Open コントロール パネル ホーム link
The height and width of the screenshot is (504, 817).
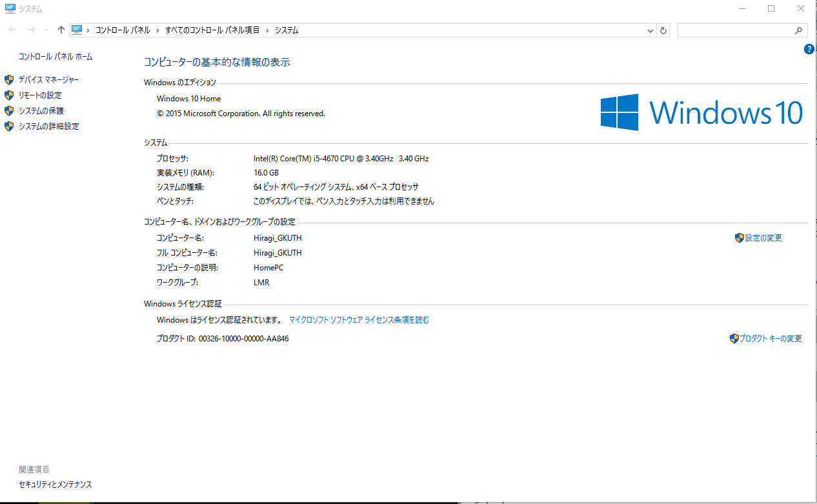click(x=55, y=57)
